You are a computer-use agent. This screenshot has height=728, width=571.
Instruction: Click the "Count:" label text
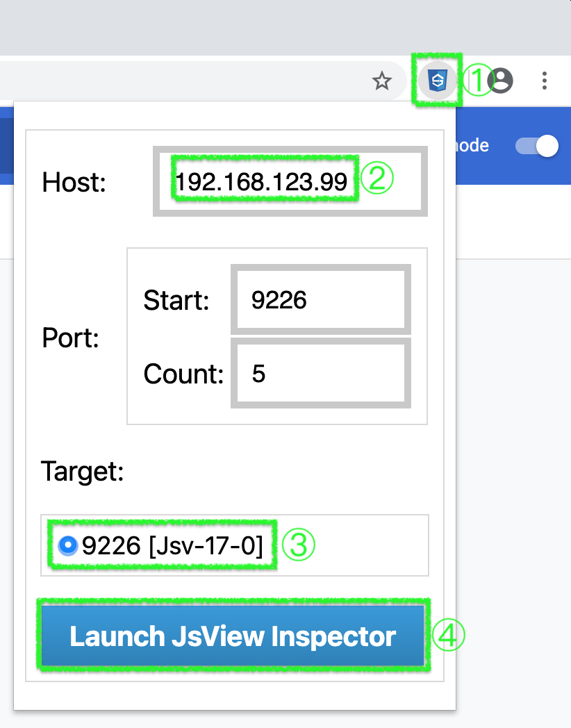pos(183,374)
